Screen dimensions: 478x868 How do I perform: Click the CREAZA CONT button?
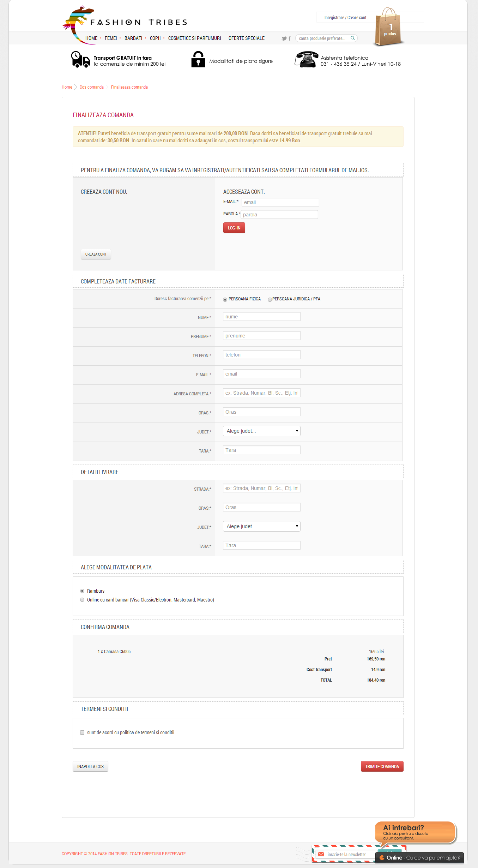tap(96, 254)
